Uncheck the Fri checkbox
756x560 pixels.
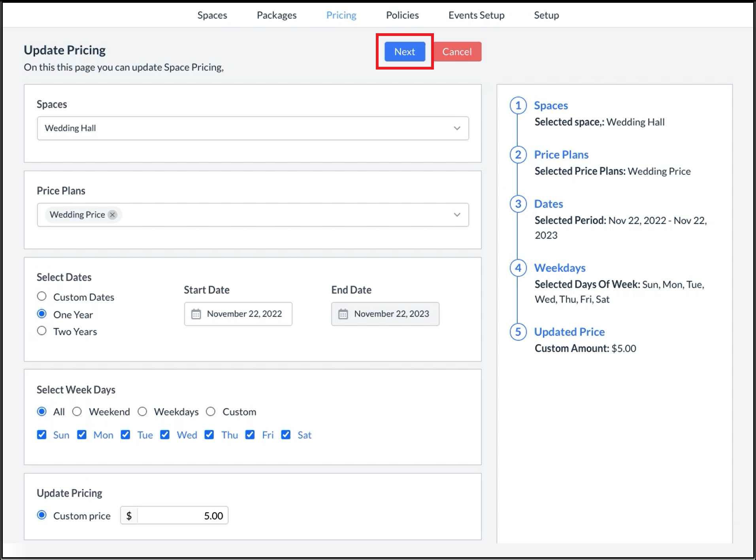[250, 435]
